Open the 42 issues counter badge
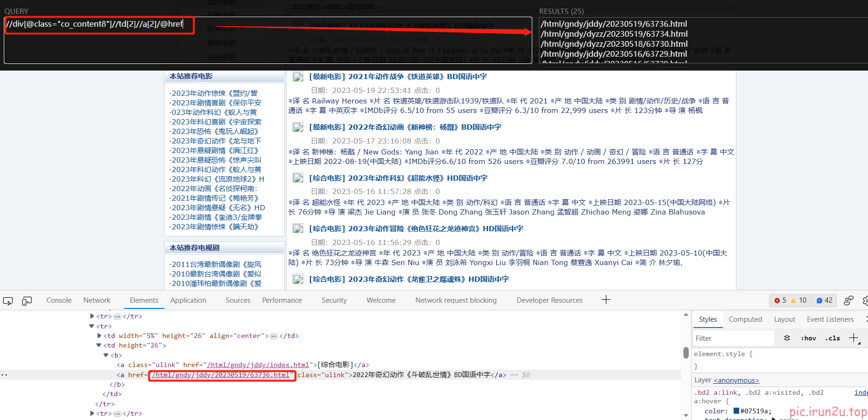 click(824, 300)
